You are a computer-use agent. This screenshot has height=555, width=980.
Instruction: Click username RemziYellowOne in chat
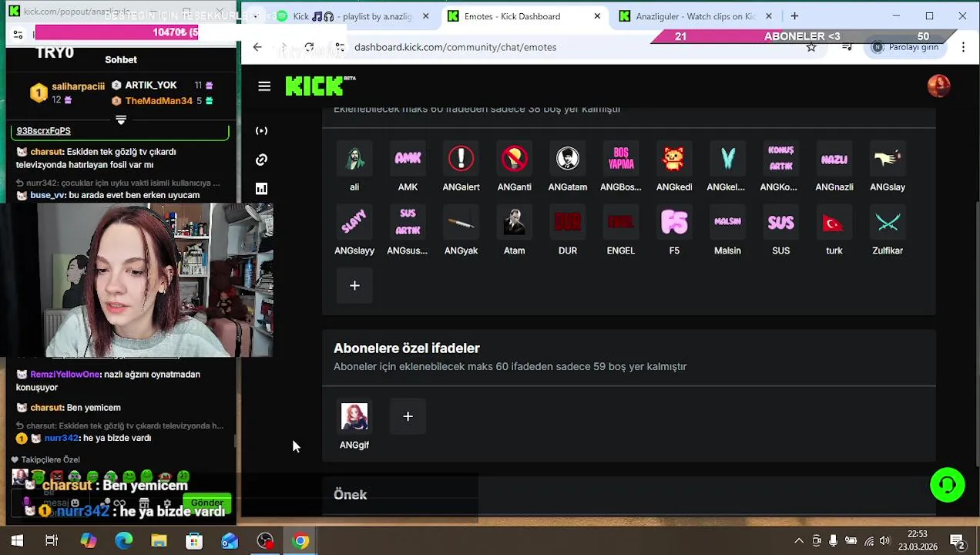click(65, 375)
